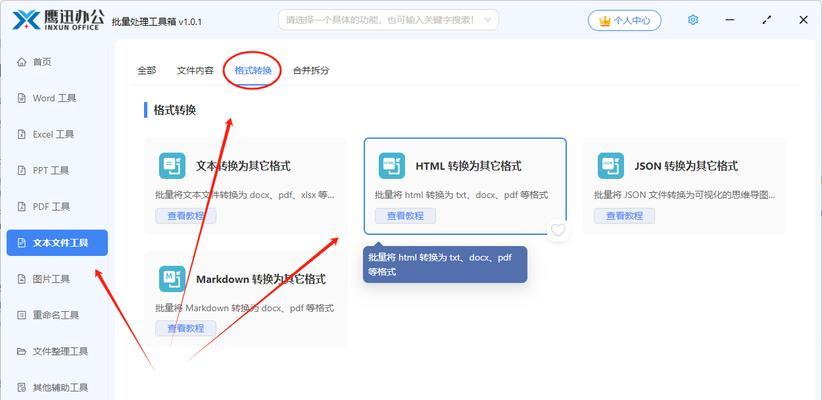Click the 批量处理工具箱 v1.0.1 title text
Screen dimensions: 822x400
tap(157, 22)
